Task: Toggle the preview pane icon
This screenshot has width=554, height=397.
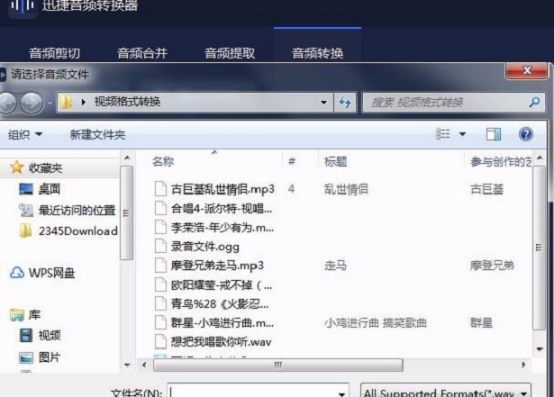Action: pos(493,134)
